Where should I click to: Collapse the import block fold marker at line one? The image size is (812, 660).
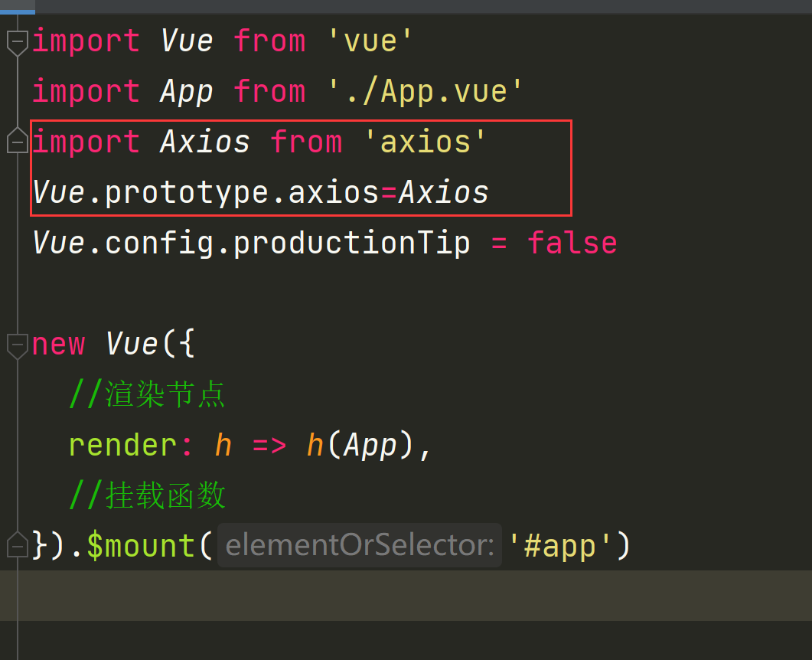17,41
